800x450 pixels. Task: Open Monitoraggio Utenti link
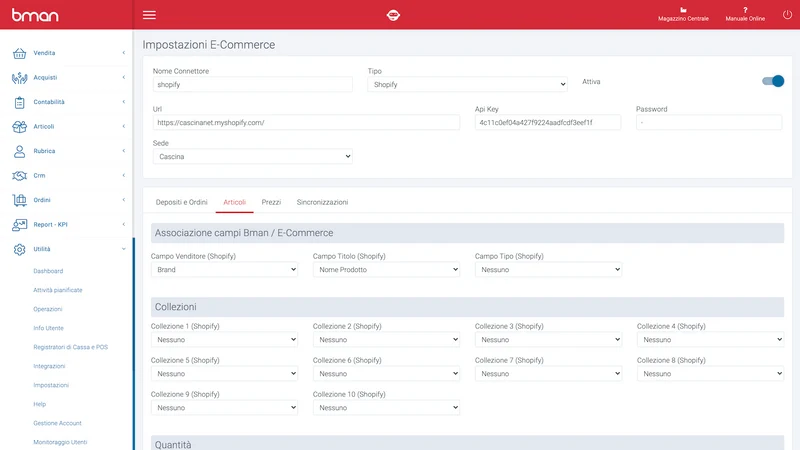pyautogui.click(x=60, y=442)
